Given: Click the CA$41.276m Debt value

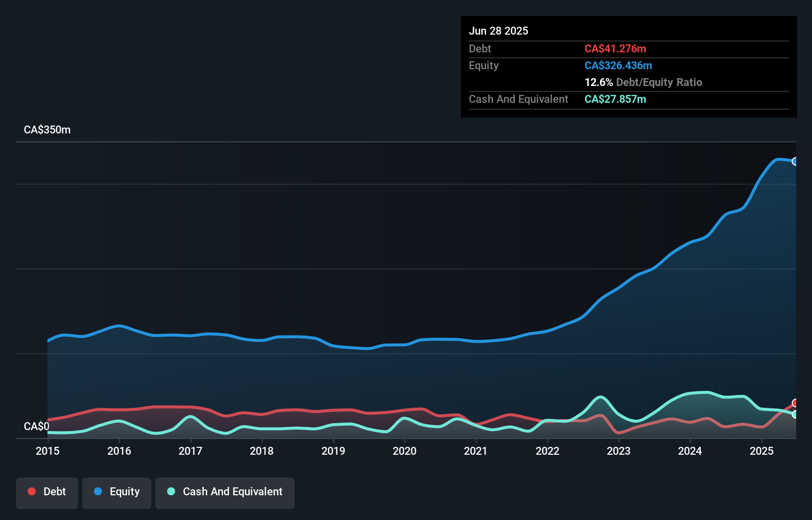Looking at the screenshot, I should pos(615,48).
